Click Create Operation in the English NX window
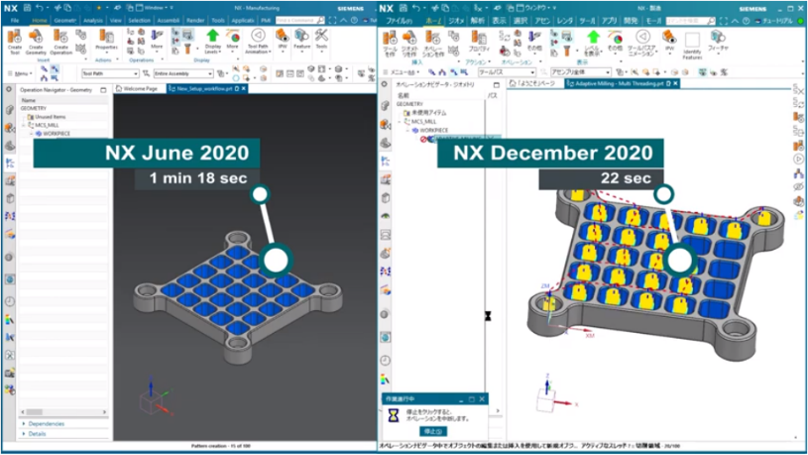The height and width of the screenshot is (455, 808). (x=61, y=41)
